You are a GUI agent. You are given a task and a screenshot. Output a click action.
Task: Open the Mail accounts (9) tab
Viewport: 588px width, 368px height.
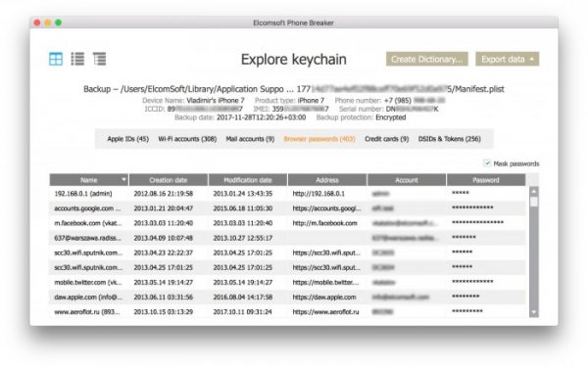coord(250,139)
